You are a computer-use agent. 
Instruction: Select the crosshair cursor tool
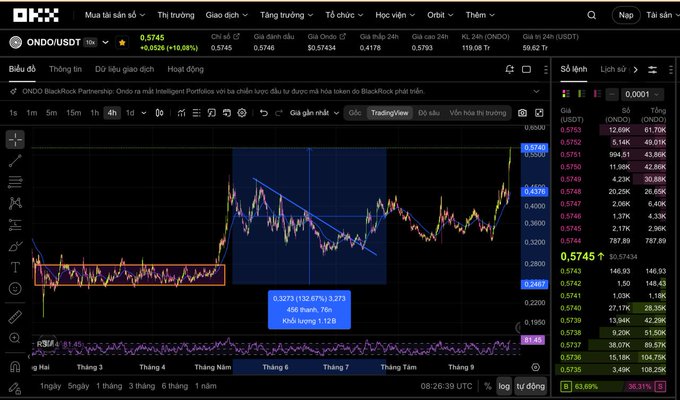tap(15, 140)
